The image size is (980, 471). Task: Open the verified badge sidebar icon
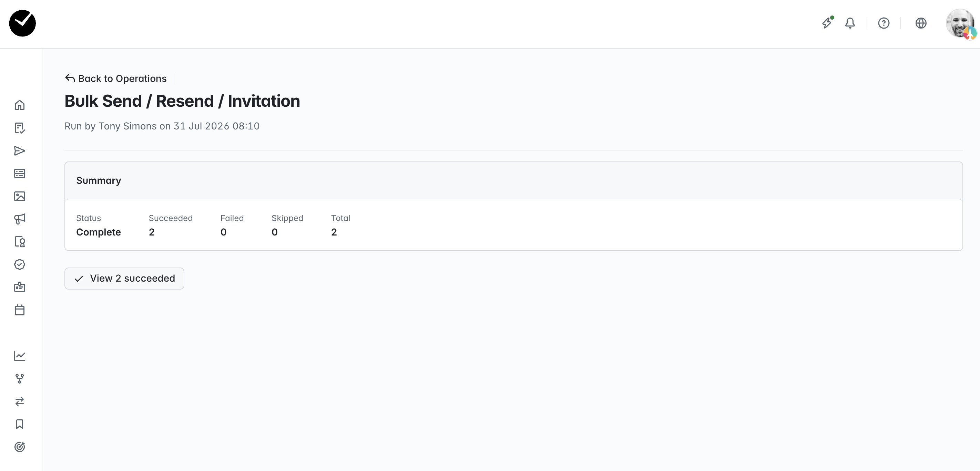pyautogui.click(x=19, y=264)
